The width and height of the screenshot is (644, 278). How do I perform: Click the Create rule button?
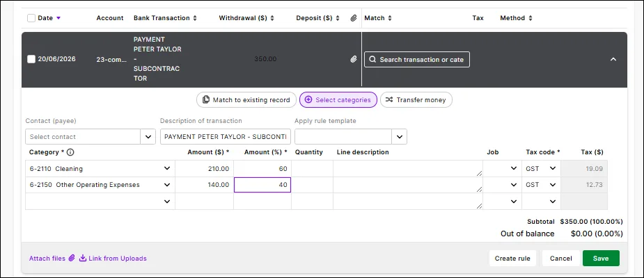(x=512, y=259)
